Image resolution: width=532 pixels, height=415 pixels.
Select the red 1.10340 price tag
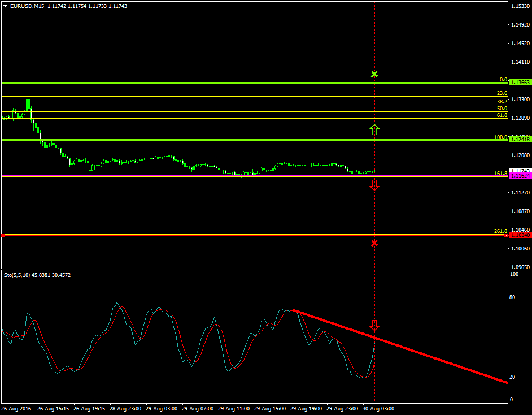coord(519,235)
